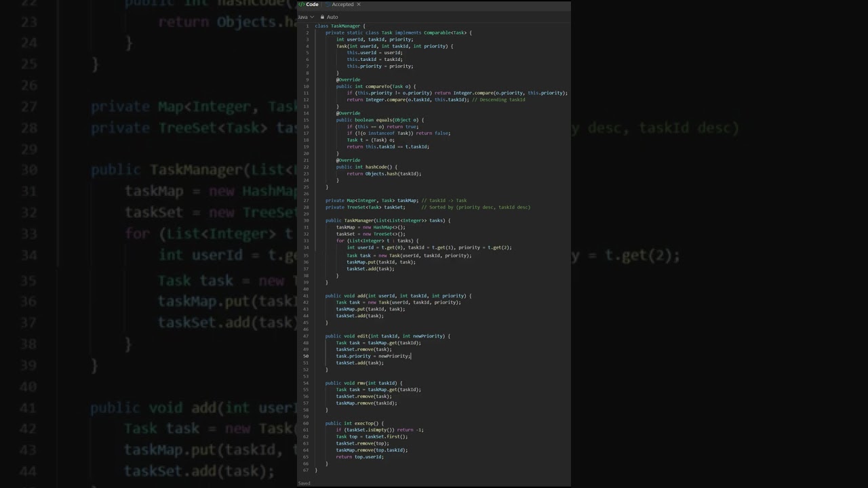This screenshot has width=868, height=488.
Task: Click line number 26 in gutter
Action: point(306,194)
